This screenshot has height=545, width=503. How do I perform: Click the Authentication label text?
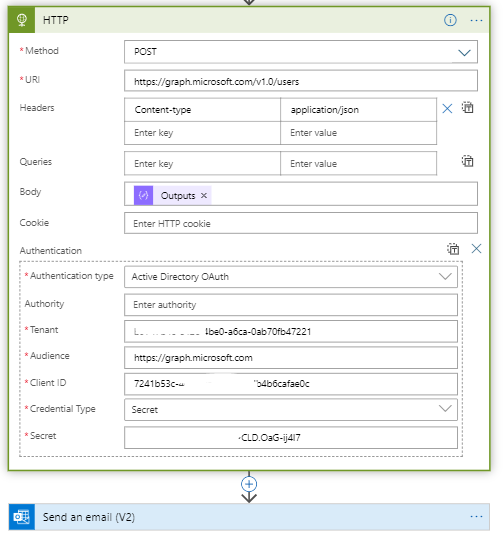coord(51,251)
